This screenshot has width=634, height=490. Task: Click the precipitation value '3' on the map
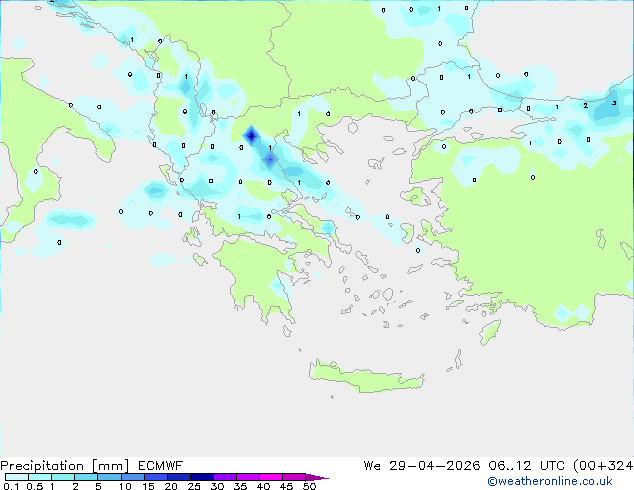point(614,103)
